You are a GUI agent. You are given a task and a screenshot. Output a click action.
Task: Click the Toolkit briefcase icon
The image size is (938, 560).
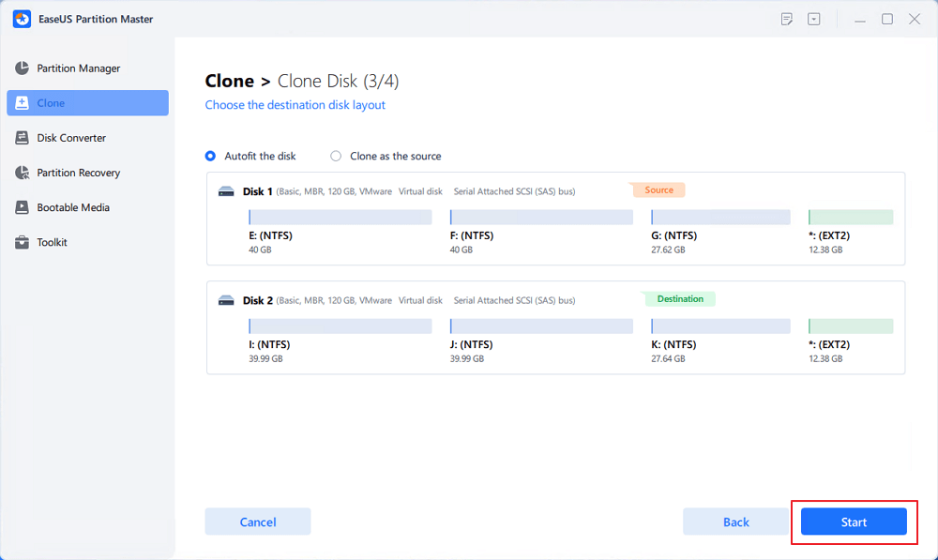22,242
